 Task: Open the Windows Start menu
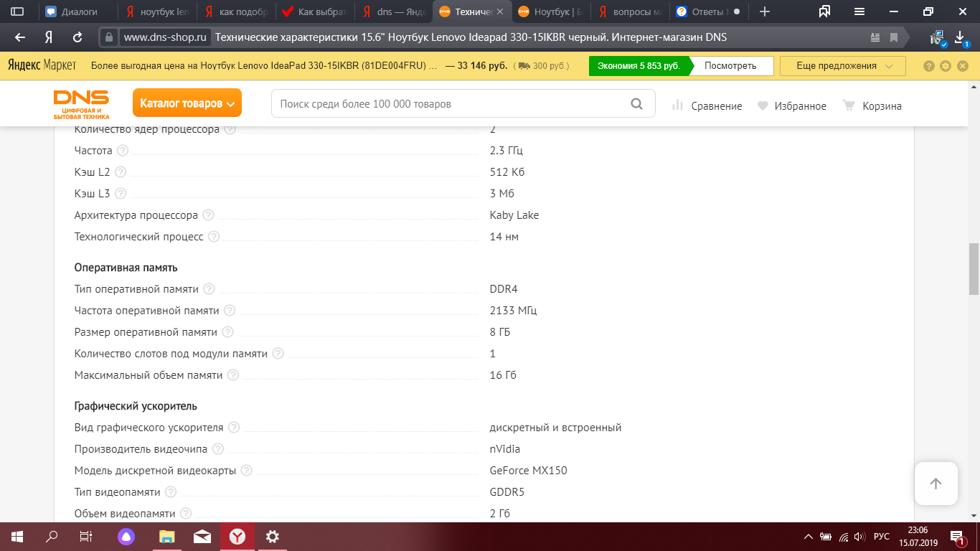[17, 537]
